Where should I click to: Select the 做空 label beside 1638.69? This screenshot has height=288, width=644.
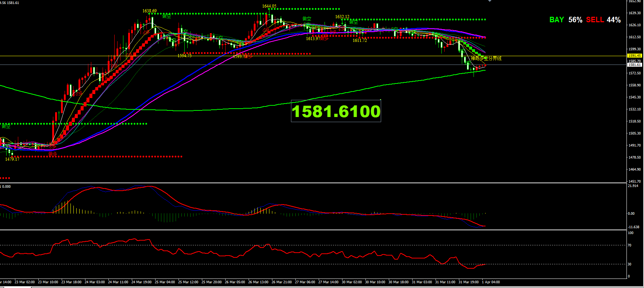[166, 16]
